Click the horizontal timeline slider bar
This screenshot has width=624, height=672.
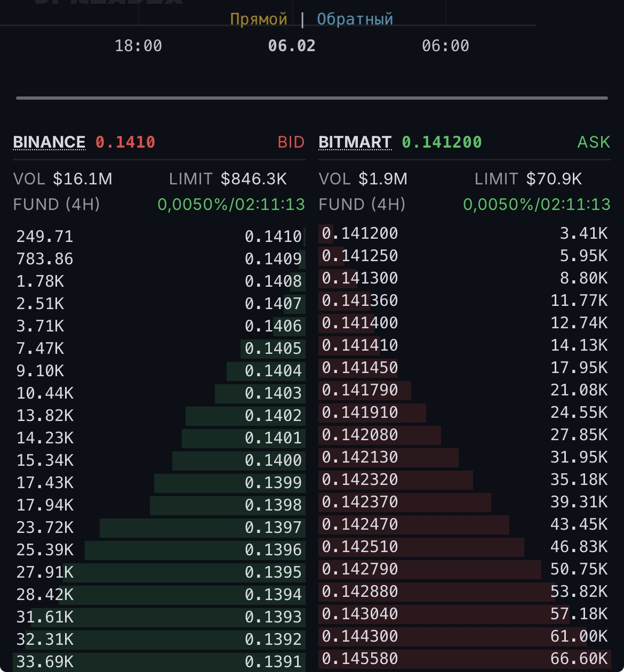pos(312,98)
